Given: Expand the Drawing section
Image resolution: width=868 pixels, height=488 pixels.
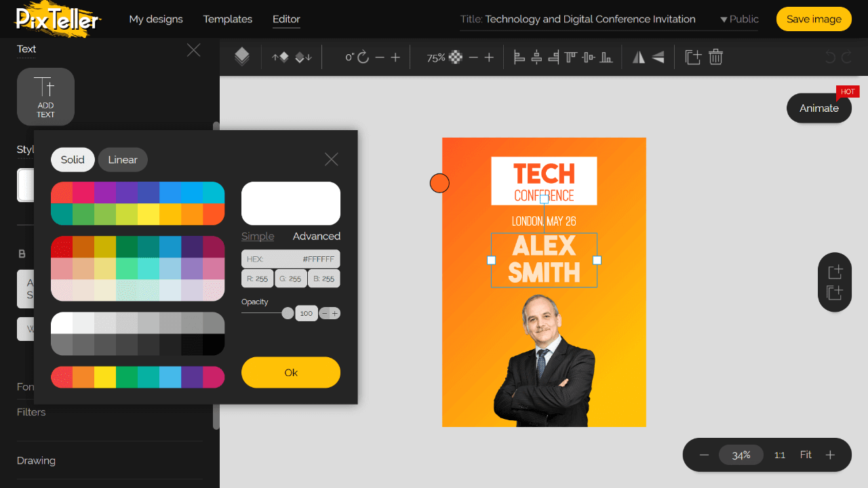Looking at the screenshot, I should [x=36, y=460].
